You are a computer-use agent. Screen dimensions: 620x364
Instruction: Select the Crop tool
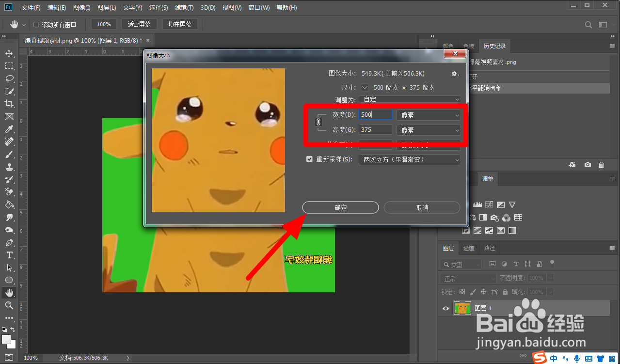point(9,104)
